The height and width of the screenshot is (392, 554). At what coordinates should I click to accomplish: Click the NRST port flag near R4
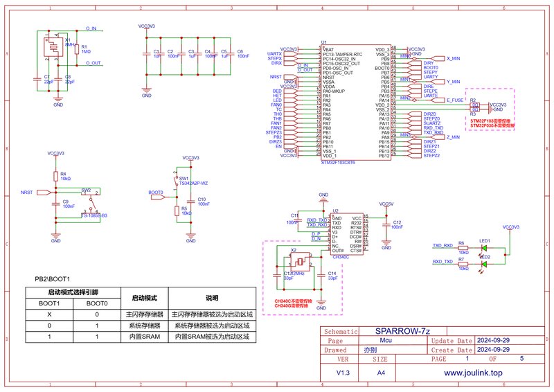[44, 193]
